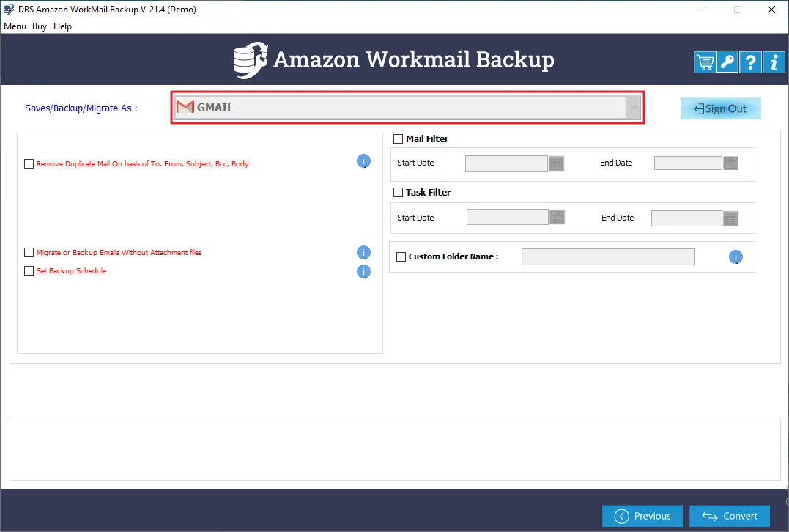Show info for Custom Folder Name
The height and width of the screenshot is (532, 789).
[736, 257]
